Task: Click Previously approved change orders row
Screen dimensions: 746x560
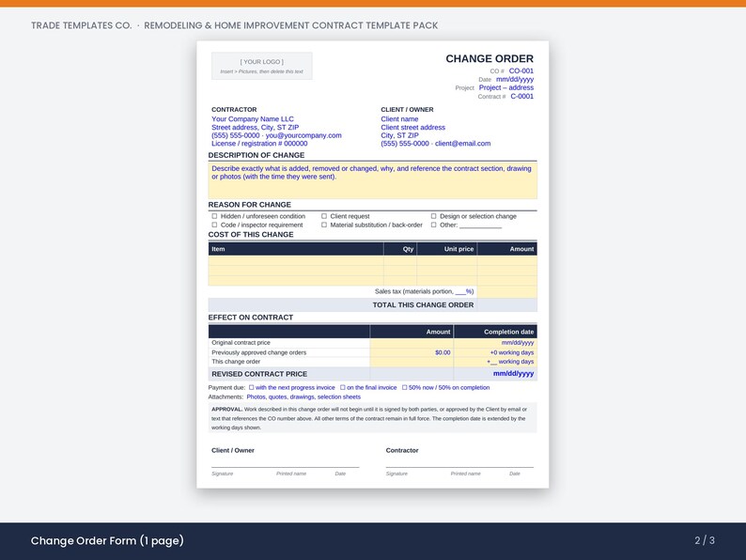Action: tap(372, 352)
